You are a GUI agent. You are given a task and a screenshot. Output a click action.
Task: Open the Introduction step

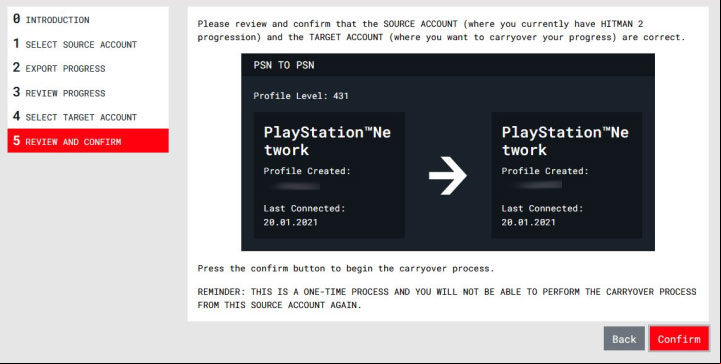(88, 20)
